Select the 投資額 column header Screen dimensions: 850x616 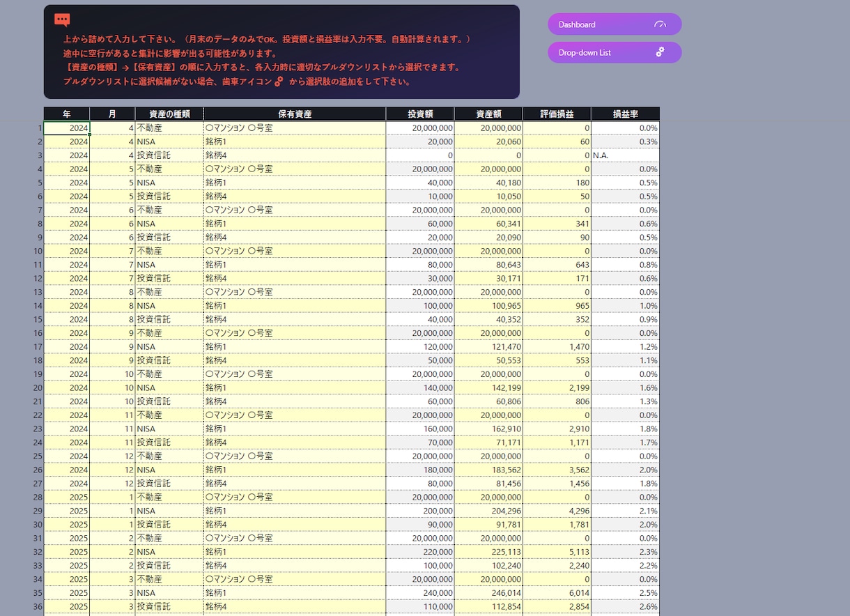pos(420,114)
